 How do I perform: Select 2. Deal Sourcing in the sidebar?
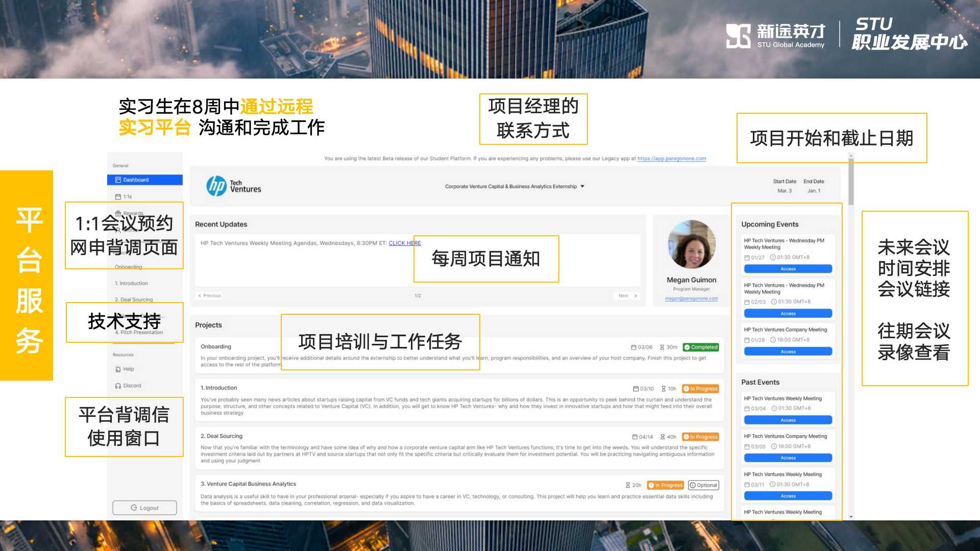pyautogui.click(x=134, y=299)
